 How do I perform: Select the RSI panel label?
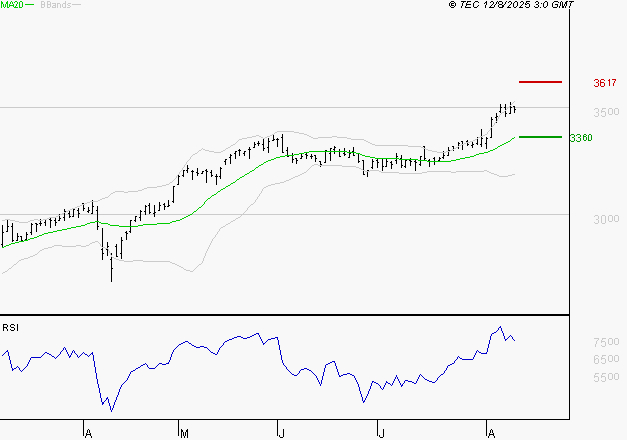11,327
